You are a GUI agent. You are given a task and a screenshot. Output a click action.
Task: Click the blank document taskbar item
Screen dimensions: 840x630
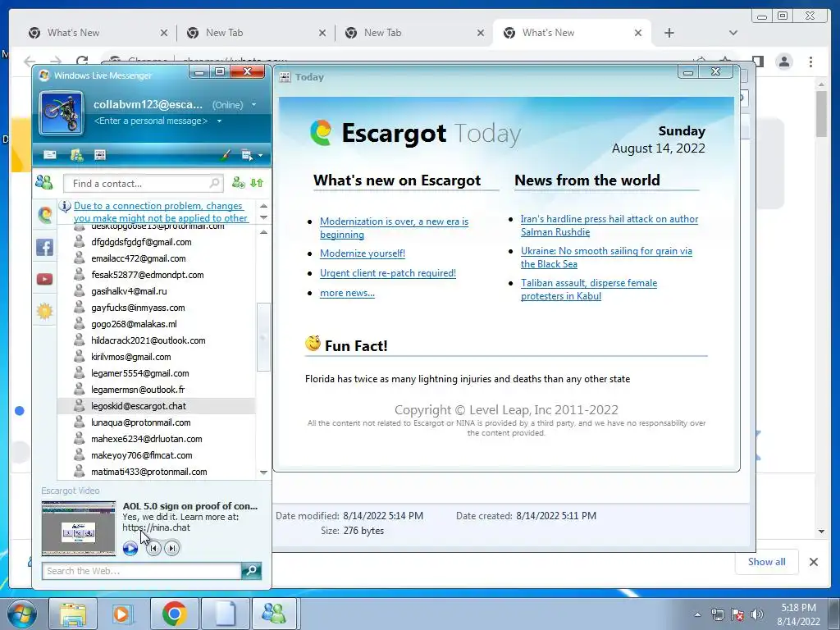[x=225, y=614]
